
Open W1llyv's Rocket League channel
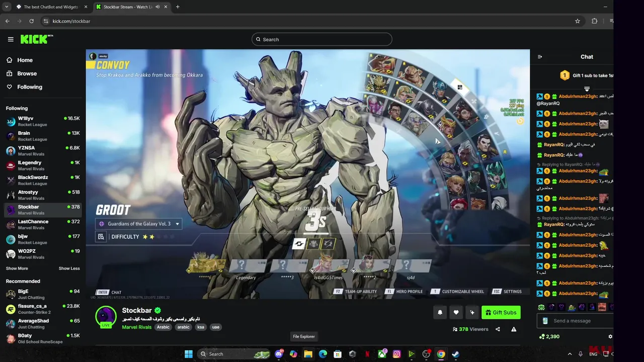(x=43, y=121)
